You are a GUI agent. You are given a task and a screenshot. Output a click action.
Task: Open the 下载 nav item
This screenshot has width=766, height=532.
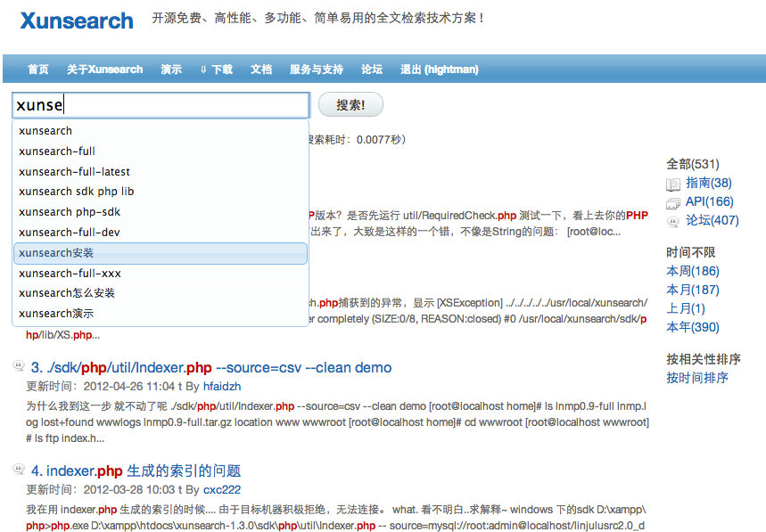217,70
